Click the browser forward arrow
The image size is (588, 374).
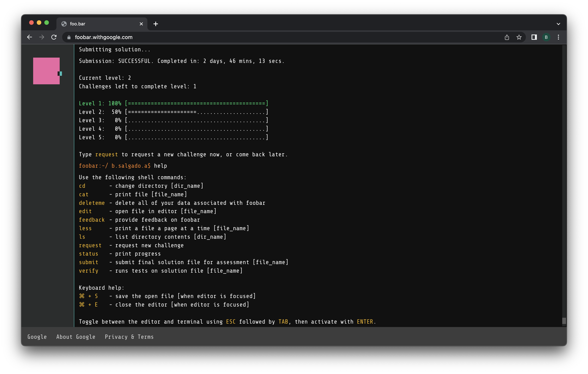click(x=42, y=37)
